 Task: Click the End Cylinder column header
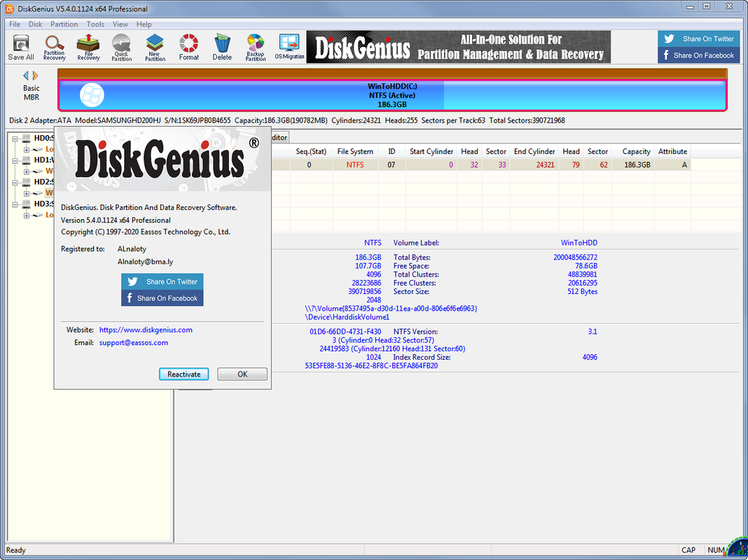(x=534, y=152)
